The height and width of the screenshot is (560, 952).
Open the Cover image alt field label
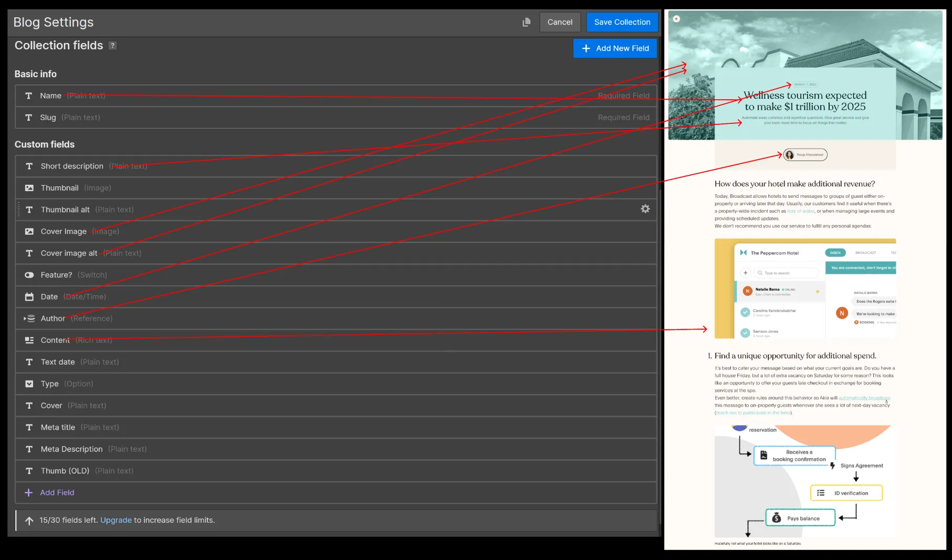tap(69, 253)
